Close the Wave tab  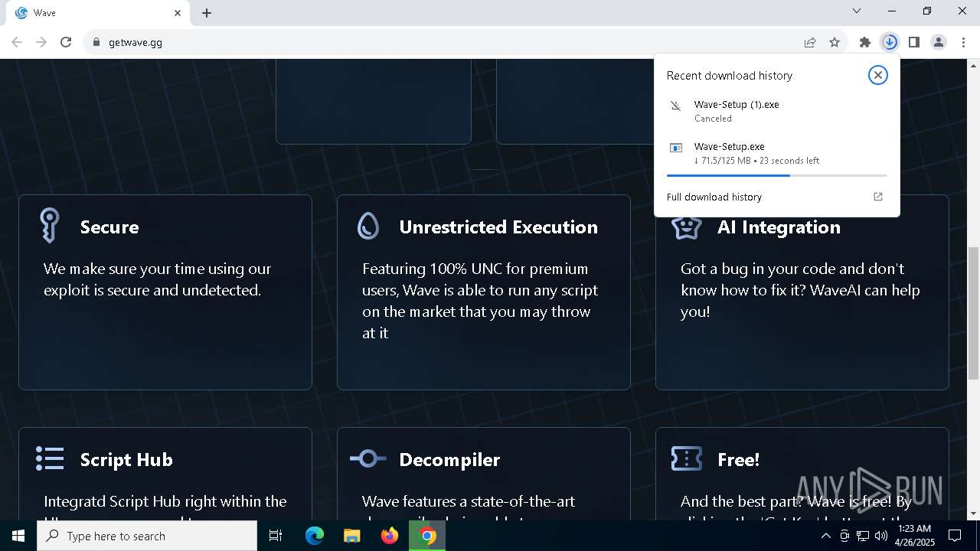(178, 13)
